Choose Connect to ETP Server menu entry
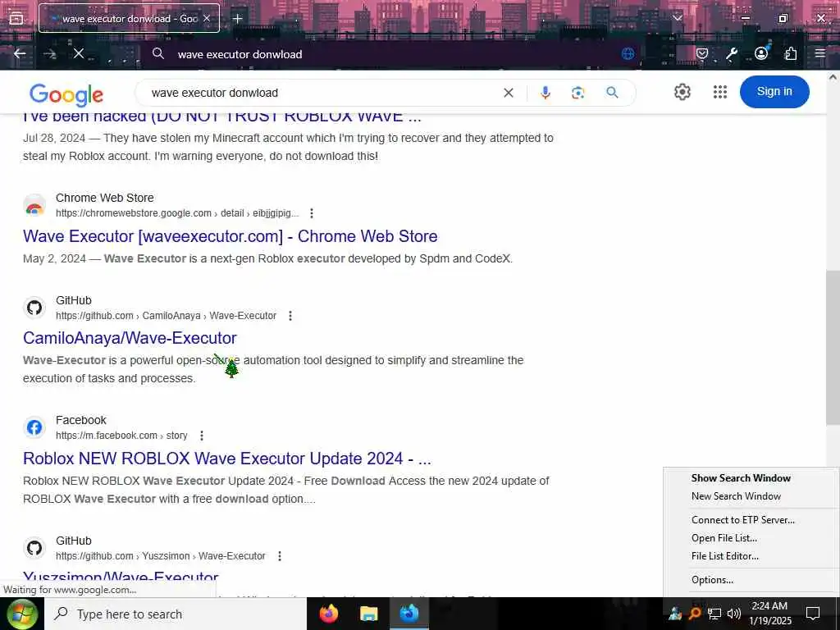This screenshot has height=630, width=840. pyautogui.click(x=742, y=519)
